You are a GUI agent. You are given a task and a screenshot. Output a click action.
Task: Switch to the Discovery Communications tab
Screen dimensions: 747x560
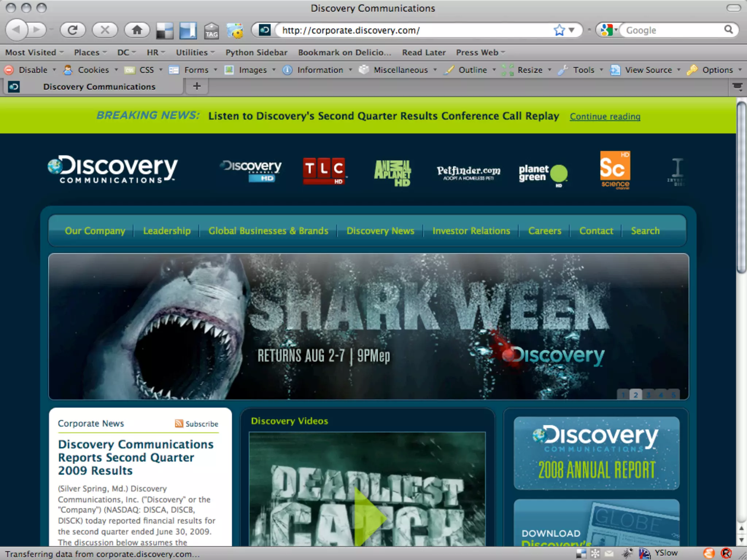tap(99, 87)
